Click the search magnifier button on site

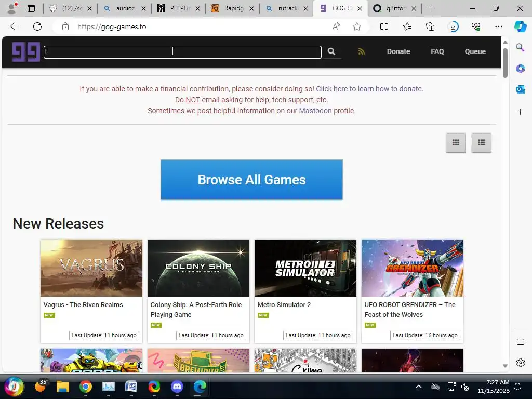click(x=331, y=51)
